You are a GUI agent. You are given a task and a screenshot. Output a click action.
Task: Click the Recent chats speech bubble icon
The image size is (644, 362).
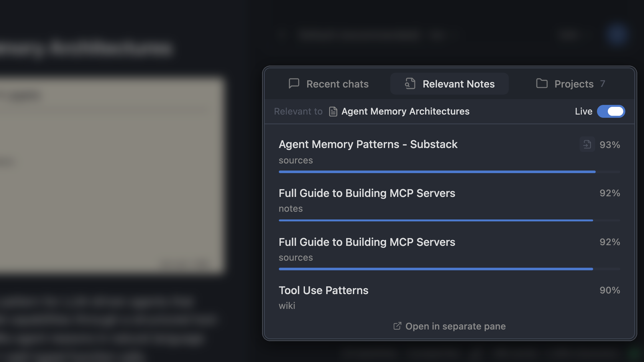(x=294, y=84)
